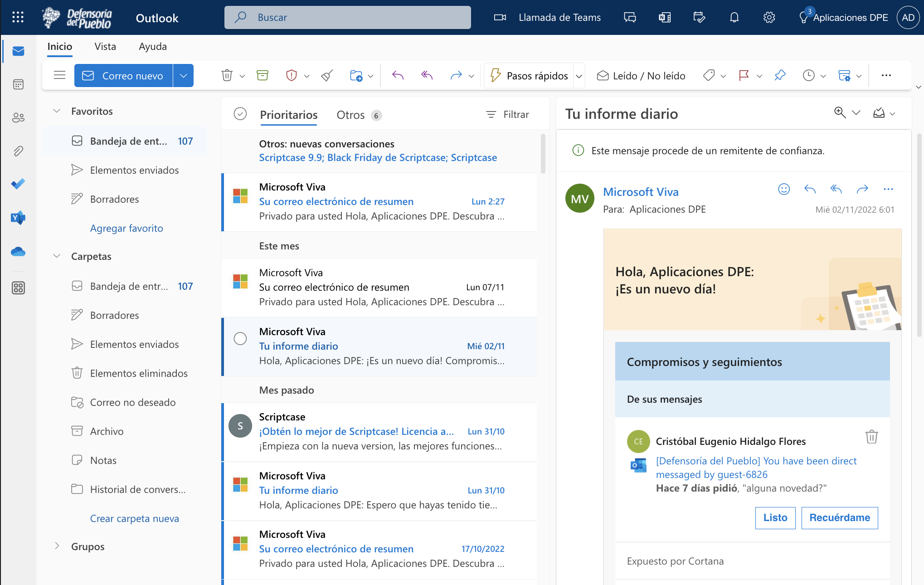Click Forward arrow in toolbar

point(456,75)
